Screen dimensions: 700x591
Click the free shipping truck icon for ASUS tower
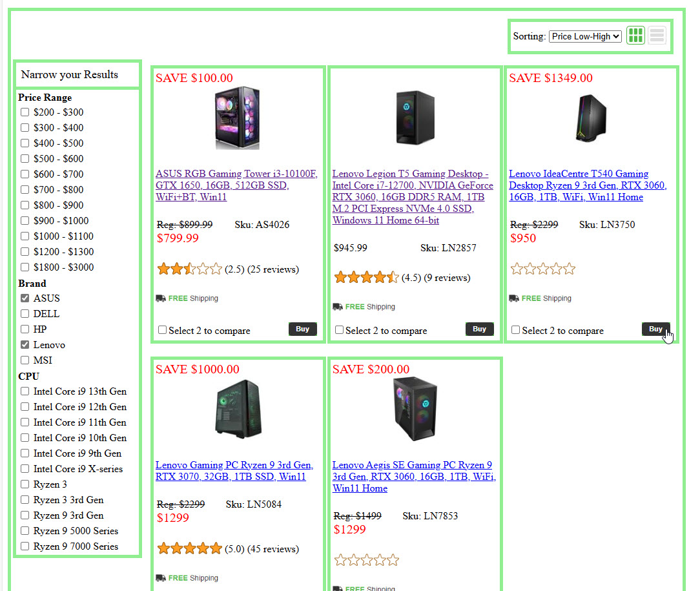click(161, 298)
